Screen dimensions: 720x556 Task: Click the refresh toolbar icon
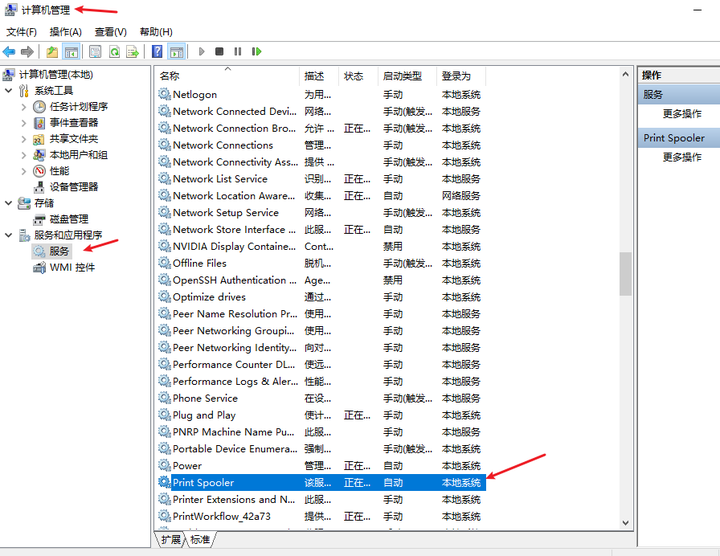(115, 51)
